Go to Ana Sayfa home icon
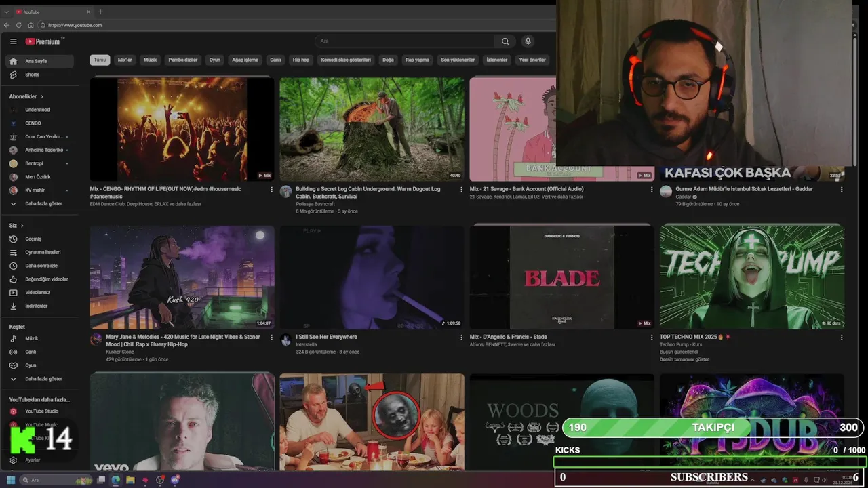The image size is (868, 488). [x=13, y=61]
